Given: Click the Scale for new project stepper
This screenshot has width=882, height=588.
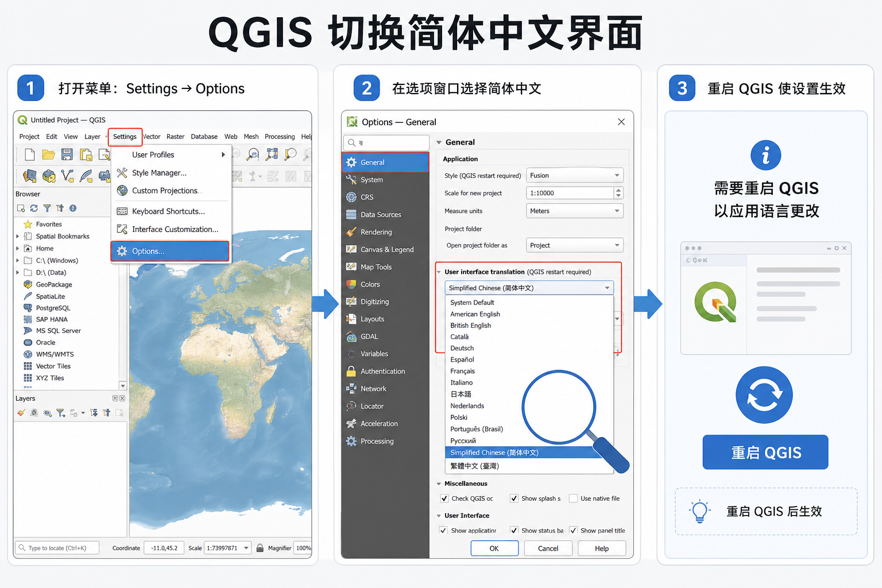Looking at the screenshot, I should click(x=618, y=193).
